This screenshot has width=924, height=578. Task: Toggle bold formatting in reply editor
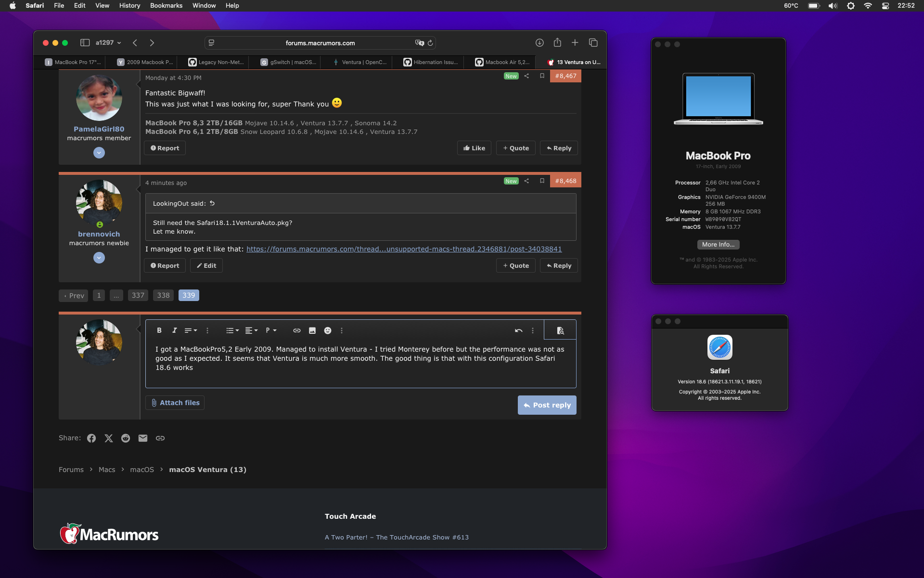(159, 330)
